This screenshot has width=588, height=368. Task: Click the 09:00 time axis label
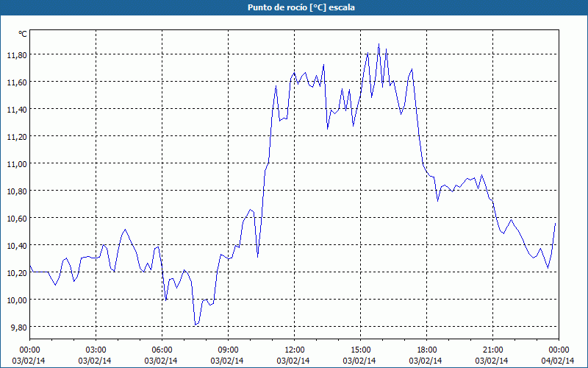pos(228,350)
